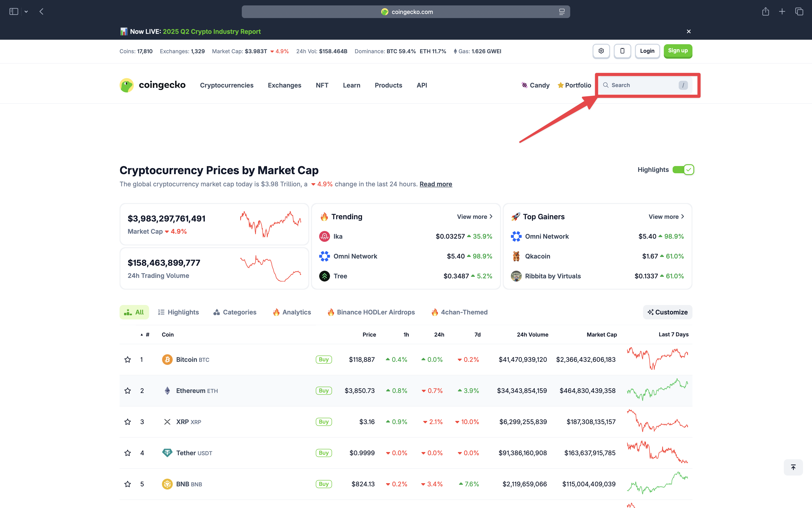Toggle the Safari sidebar
The image size is (812, 508).
[14, 12]
